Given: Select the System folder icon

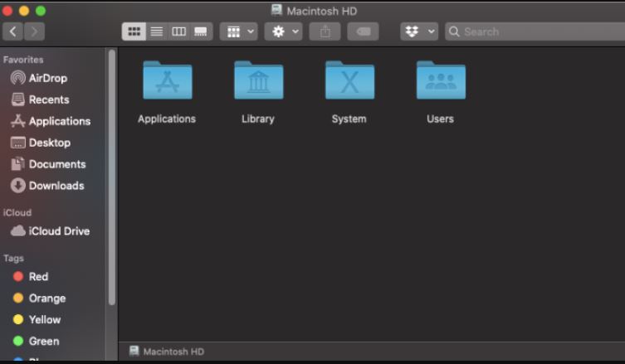Looking at the screenshot, I should tap(349, 80).
